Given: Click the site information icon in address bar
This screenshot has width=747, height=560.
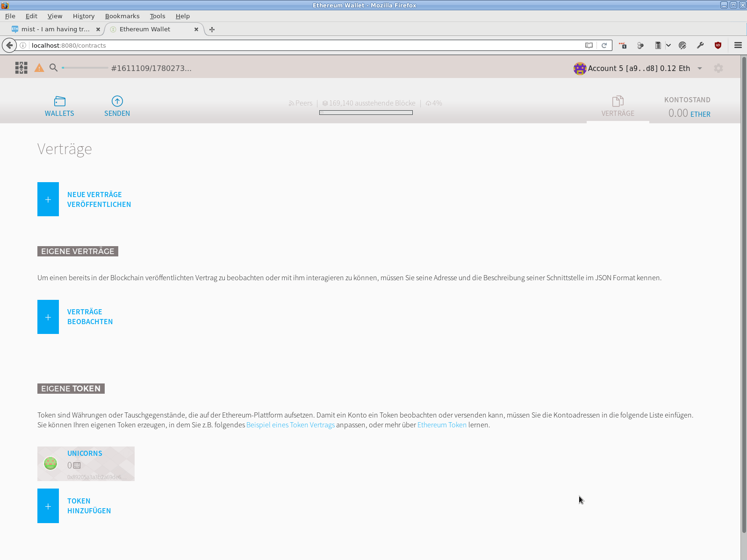Looking at the screenshot, I should coord(23,45).
